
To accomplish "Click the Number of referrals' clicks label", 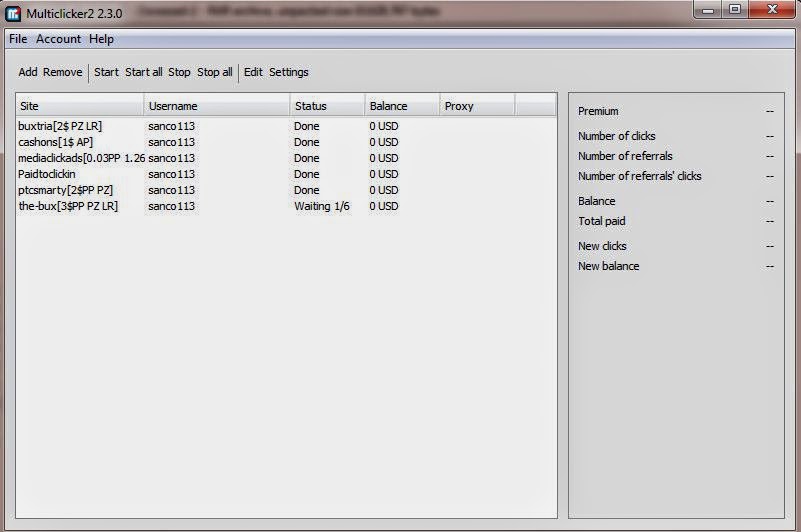I will [x=640, y=176].
